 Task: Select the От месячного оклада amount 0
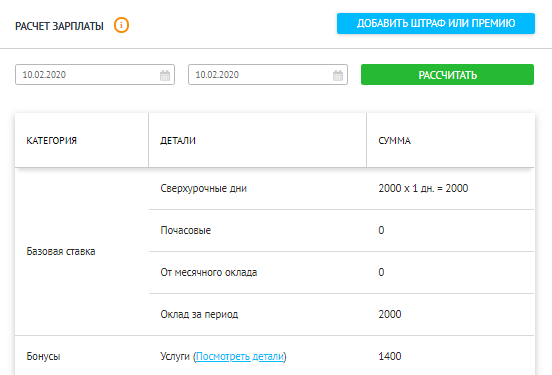click(x=381, y=272)
